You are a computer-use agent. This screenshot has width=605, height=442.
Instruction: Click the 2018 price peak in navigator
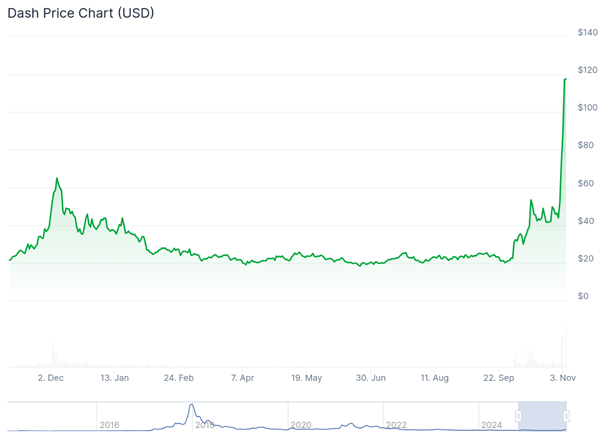[x=191, y=406]
